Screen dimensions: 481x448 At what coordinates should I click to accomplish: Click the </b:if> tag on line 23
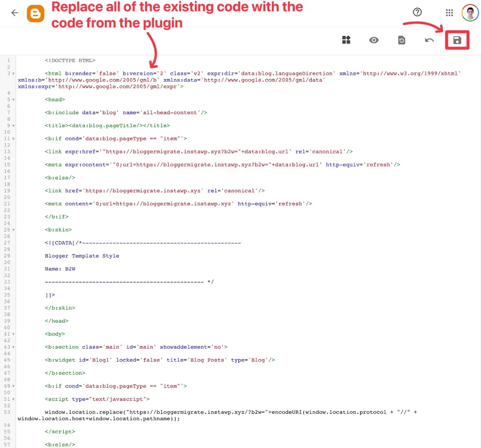[x=57, y=217]
